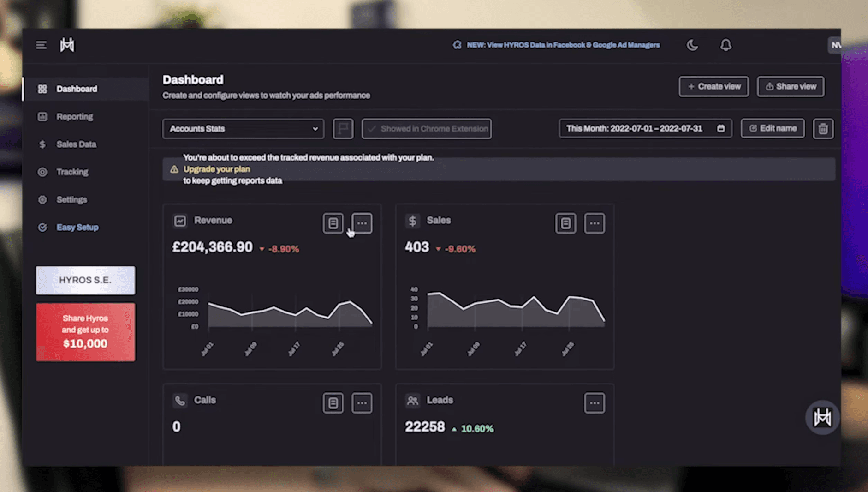Create a new view

713,86
